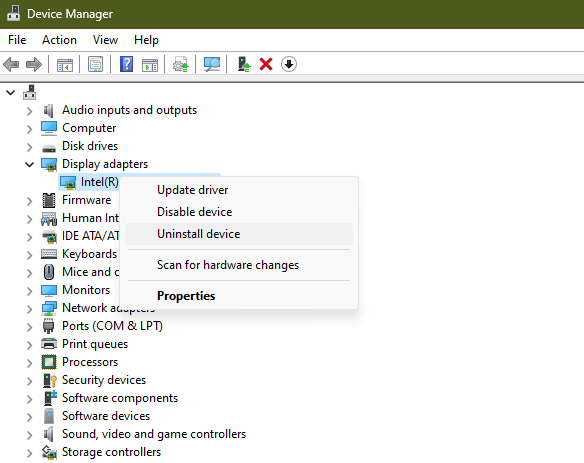Toggle the Show/Hide Console Tree toolbar icon
Viewport: 584px width, 463px height.
[65, 65]
